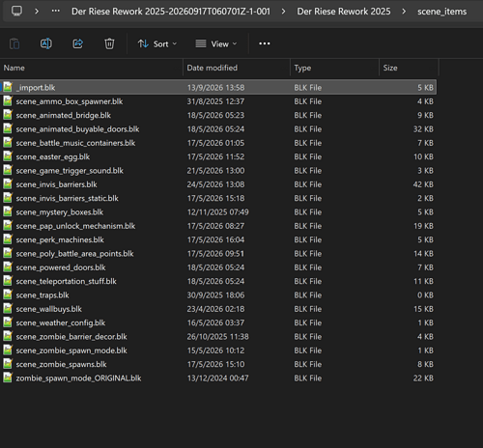Sort files by the Name column header
This screenshot has height=448, width=483.
click(92, 68)
